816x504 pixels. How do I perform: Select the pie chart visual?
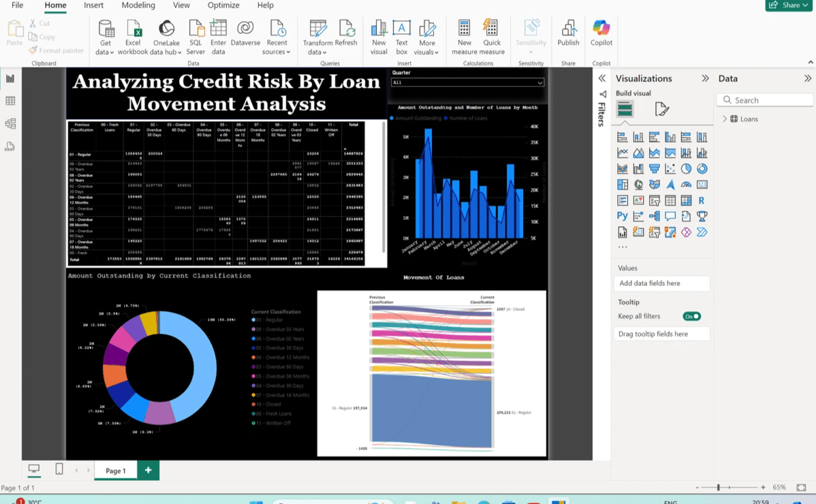pyautogui.click(x=687, y=169)
